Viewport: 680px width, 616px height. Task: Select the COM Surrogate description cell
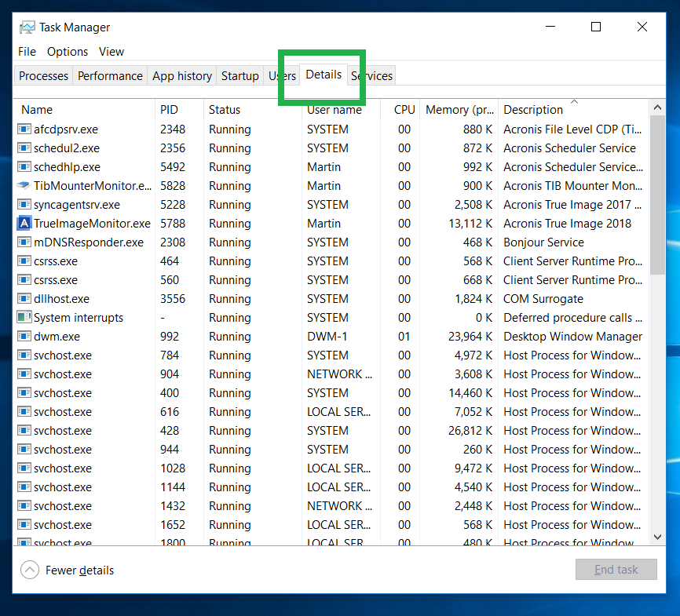(543, 299)
